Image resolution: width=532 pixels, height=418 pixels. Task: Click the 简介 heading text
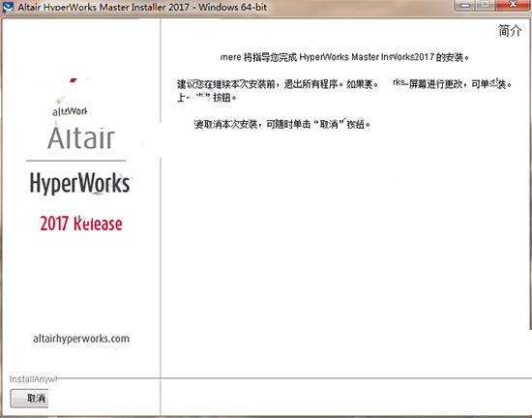point(510,31)
